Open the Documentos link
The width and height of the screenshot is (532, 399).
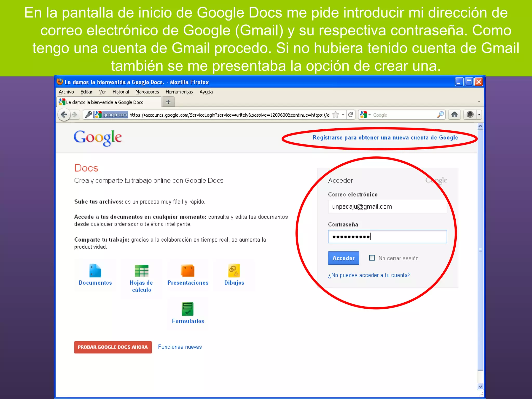pos(95,283)
